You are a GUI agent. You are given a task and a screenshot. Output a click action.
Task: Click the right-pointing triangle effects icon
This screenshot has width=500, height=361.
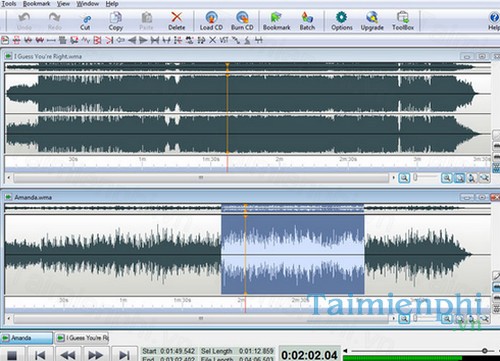143,40
